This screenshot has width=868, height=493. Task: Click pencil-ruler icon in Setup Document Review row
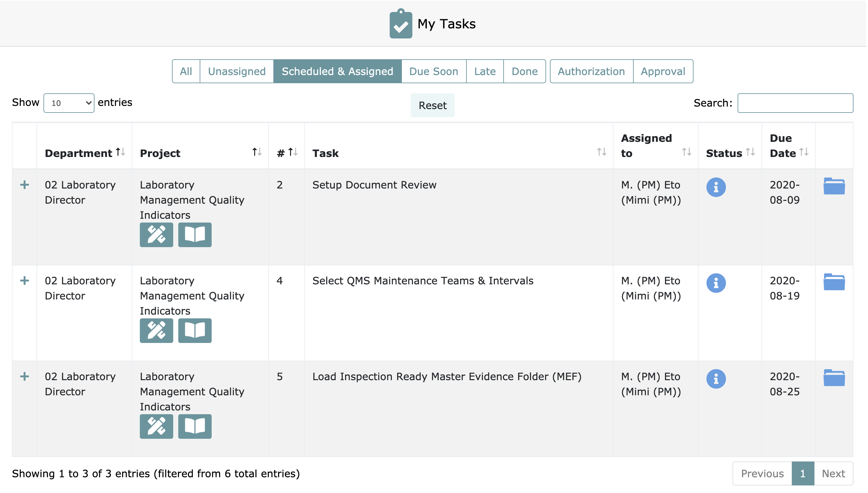tap(157, 235)
